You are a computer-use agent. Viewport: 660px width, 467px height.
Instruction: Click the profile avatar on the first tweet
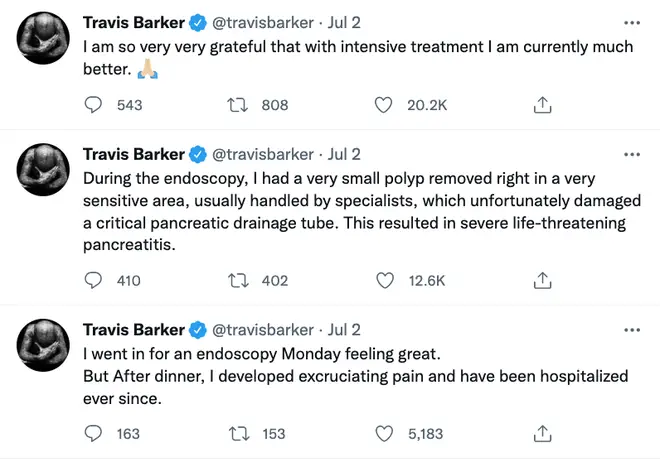(43, 38)
